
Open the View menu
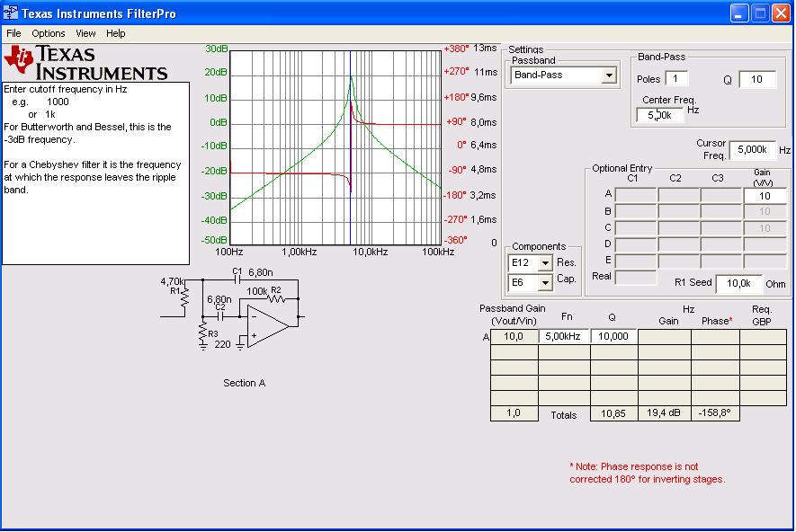click(85, 33)
